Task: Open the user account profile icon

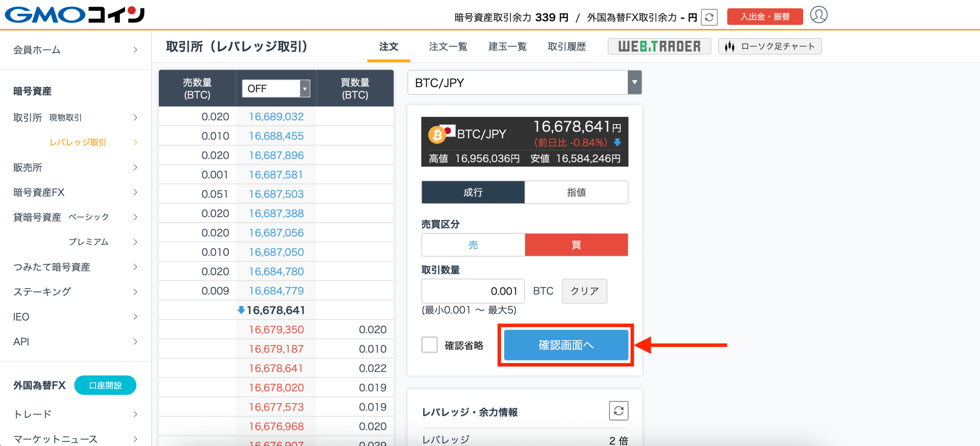Action: pos(818,15)
